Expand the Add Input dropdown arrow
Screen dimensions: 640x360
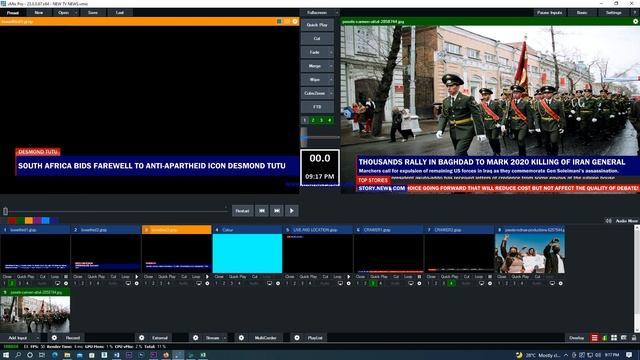[x=38, y=338]
